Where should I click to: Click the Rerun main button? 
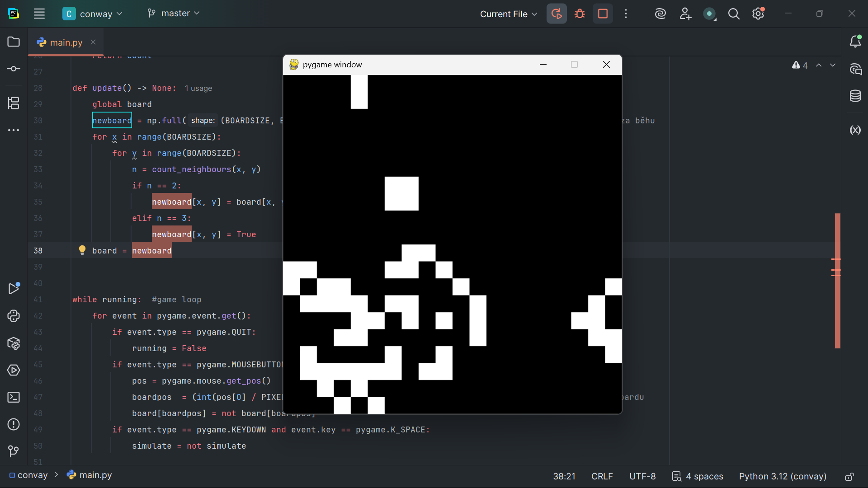(x=557, y=14)
